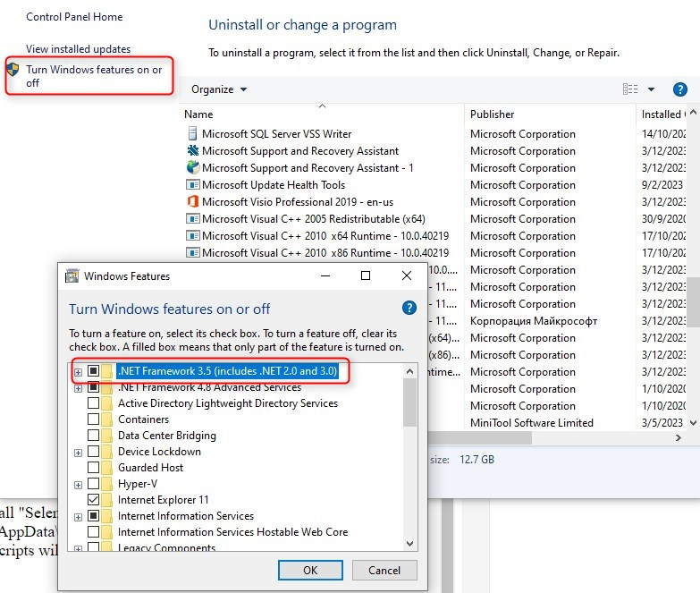Image resolution: width=700 pixels, height=593 pixels.
Task: Click the Windows Features list vertical scrollbar thumb
Action: (x=409, y=402)
